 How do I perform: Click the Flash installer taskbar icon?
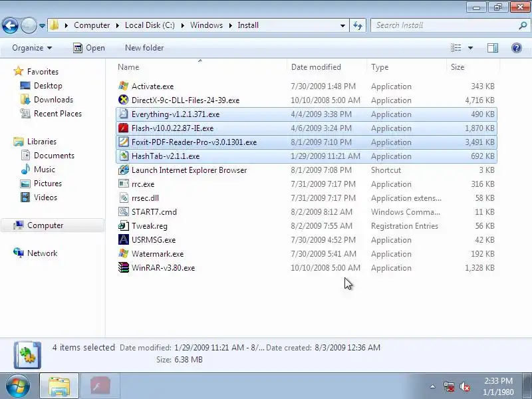coord(100,386)
